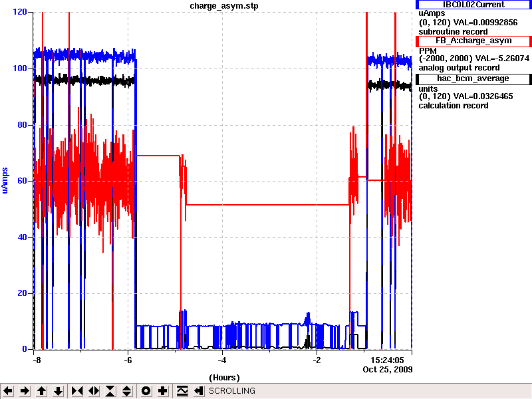Click the plus (crosshair) toolbar button

point(162,391)
